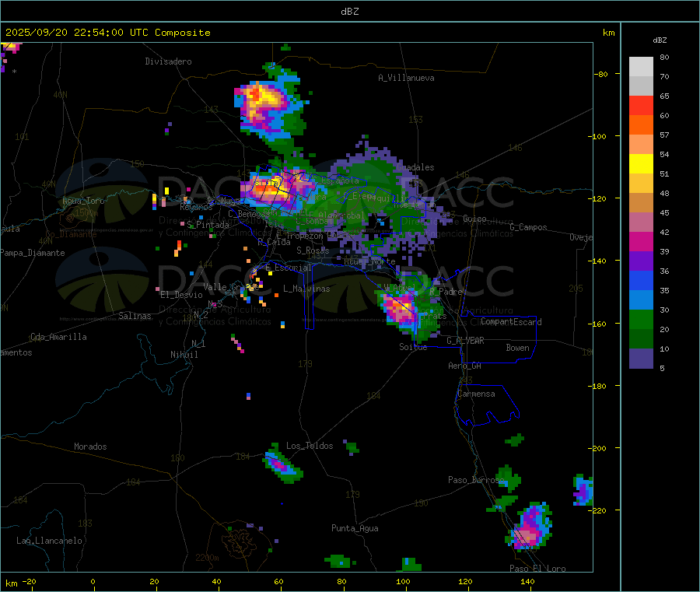Click the 0 km horizontal axis tick

[x=93, y=581]
